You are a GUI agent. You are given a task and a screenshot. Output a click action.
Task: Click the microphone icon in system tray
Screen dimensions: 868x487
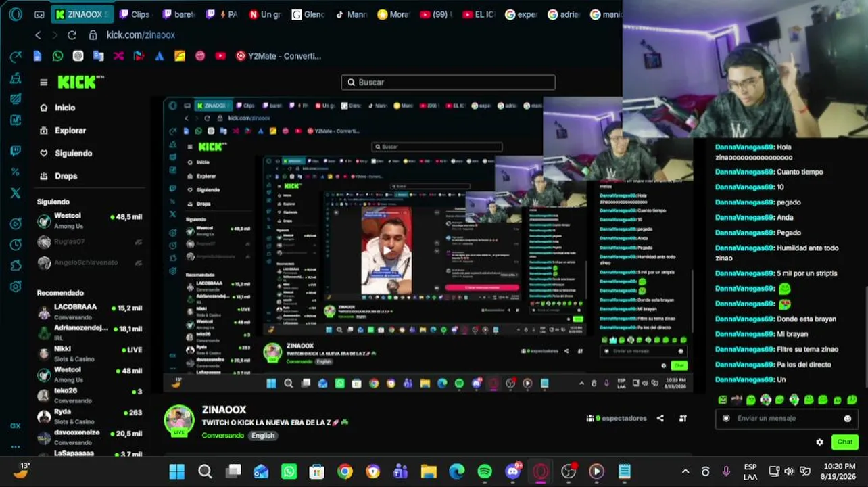pyautogui.click(x=726, y=471)
